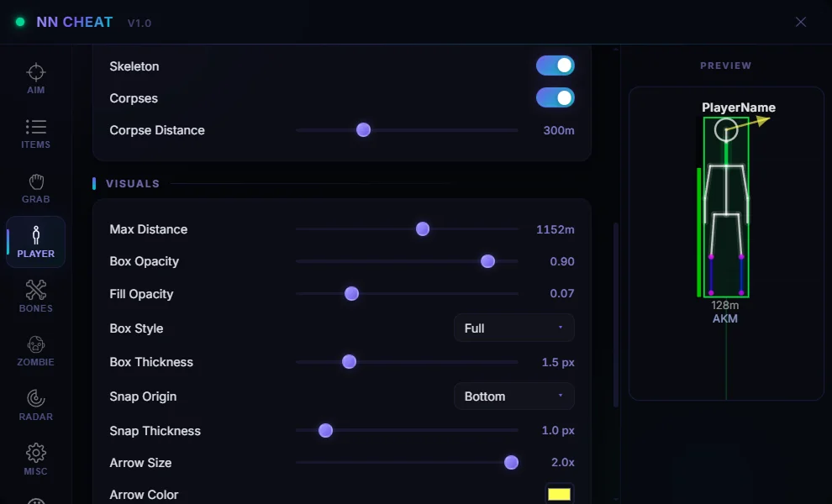Click the "1152m" max distance value
Image resolution: width=832 pixels, height=504 pixels.
tap(555, 229)
